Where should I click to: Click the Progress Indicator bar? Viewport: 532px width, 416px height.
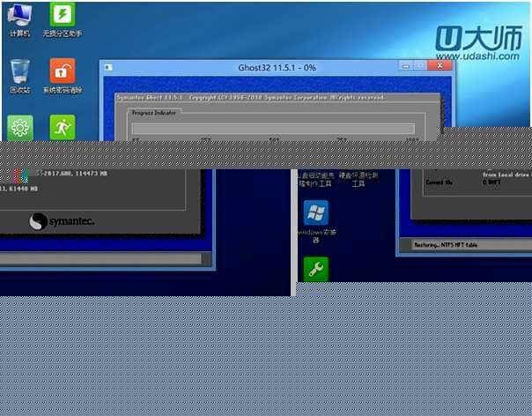(273, 129)
